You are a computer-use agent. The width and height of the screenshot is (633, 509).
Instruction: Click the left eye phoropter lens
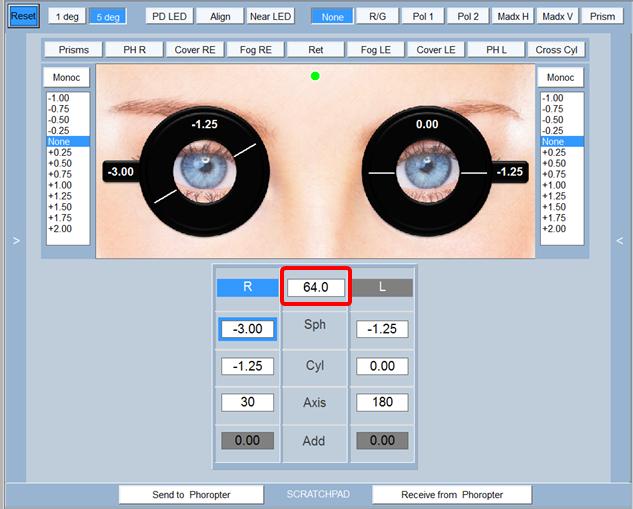(427, 166)
